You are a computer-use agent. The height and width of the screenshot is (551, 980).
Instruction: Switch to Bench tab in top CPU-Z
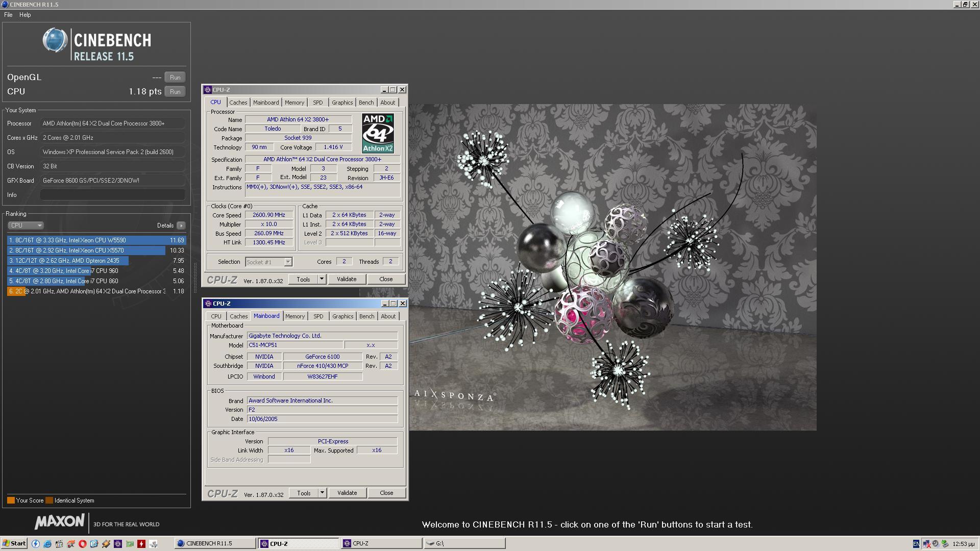tap(366, 103)
